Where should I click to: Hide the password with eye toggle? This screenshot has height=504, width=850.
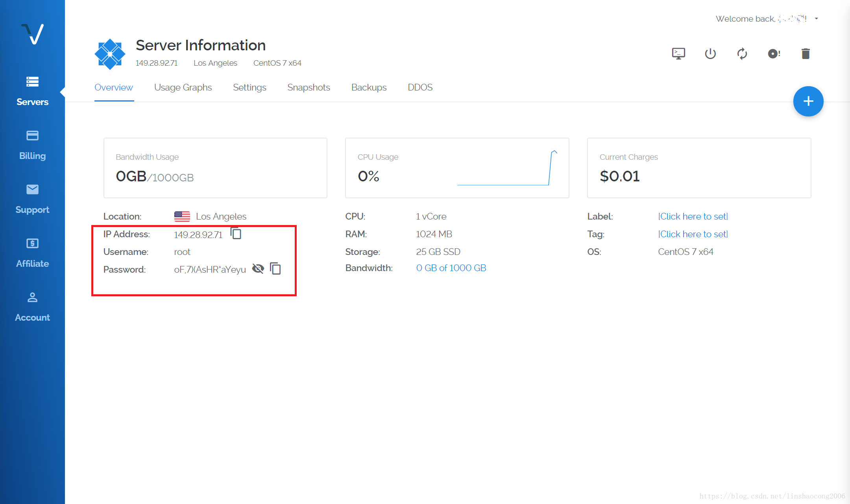click(258, 269)
